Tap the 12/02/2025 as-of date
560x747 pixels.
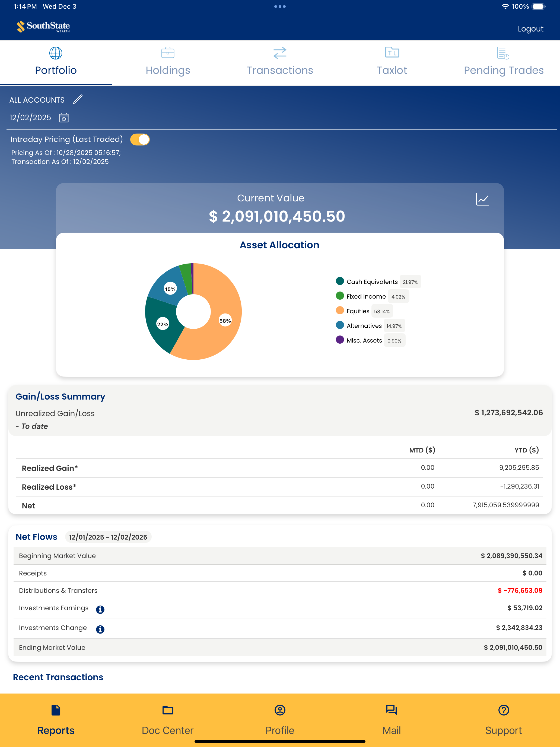tap(30, 118)
